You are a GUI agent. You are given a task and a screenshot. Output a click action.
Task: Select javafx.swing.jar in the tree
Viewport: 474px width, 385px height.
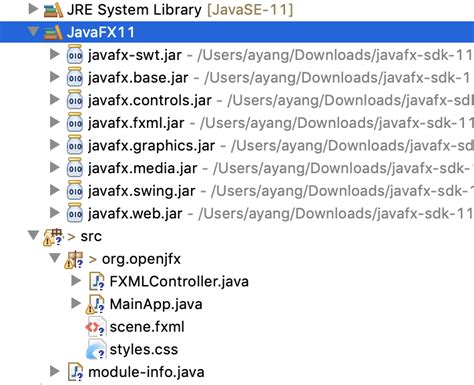(x=142, y=191)
